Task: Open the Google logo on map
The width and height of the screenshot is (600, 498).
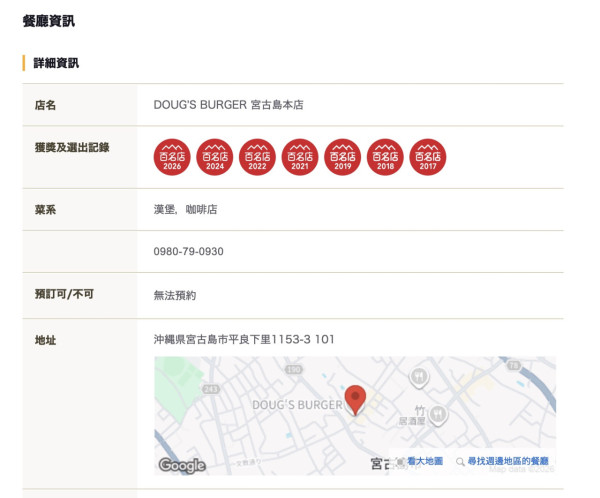Action: 182,465
